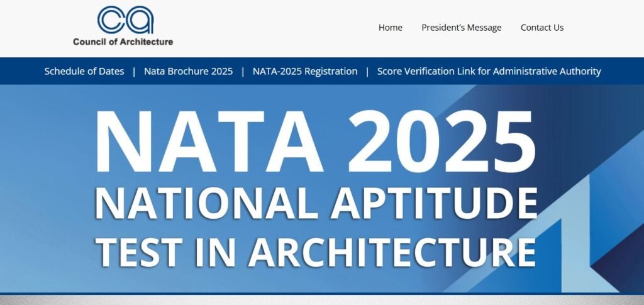644x305 pixels.
Task: Click the separator before Score Verification Link
Action: (x=367, y=72)
